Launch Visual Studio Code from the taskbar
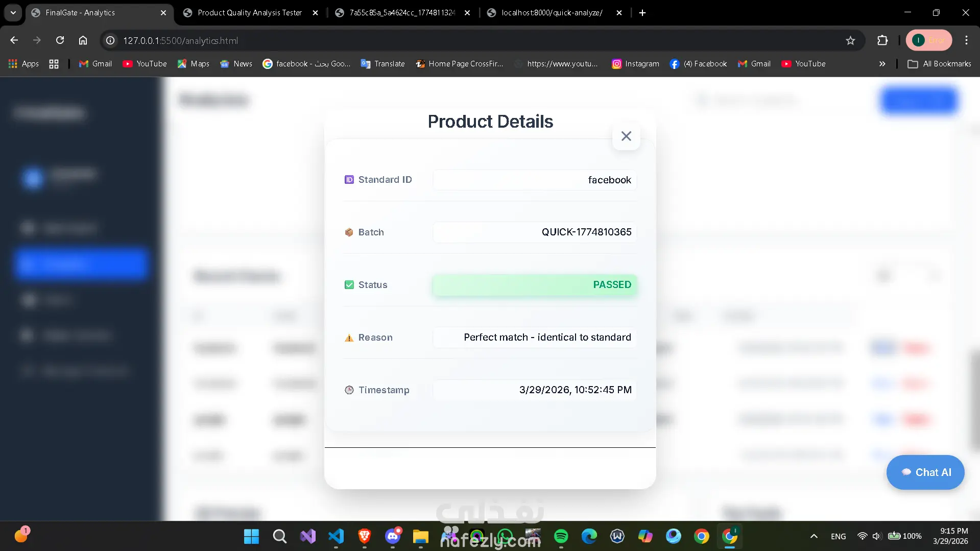Screen dimensions: 980x551 (336, 536)
